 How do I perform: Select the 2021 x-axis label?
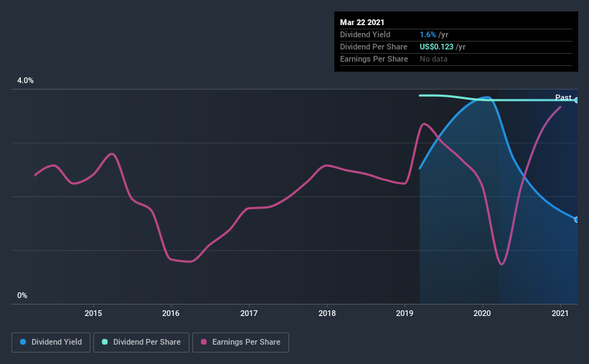pos(560,313)
